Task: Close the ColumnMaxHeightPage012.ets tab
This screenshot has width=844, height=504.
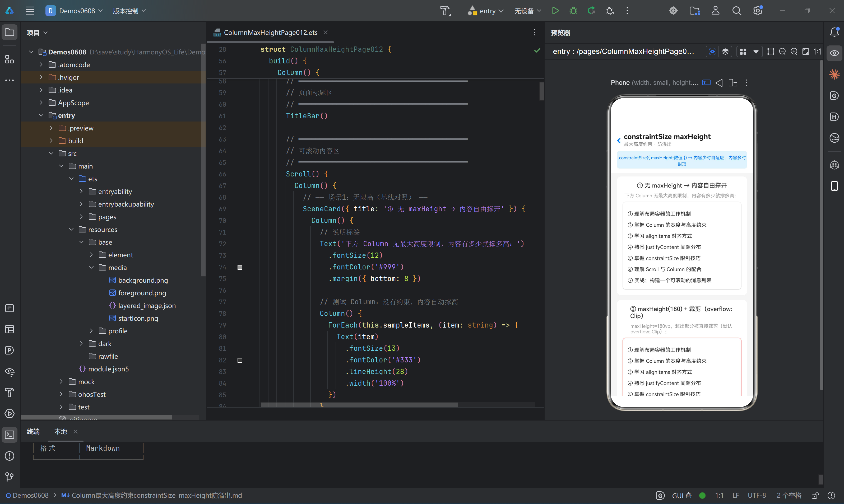Action: pyautogui.click(x=325, y=32)
